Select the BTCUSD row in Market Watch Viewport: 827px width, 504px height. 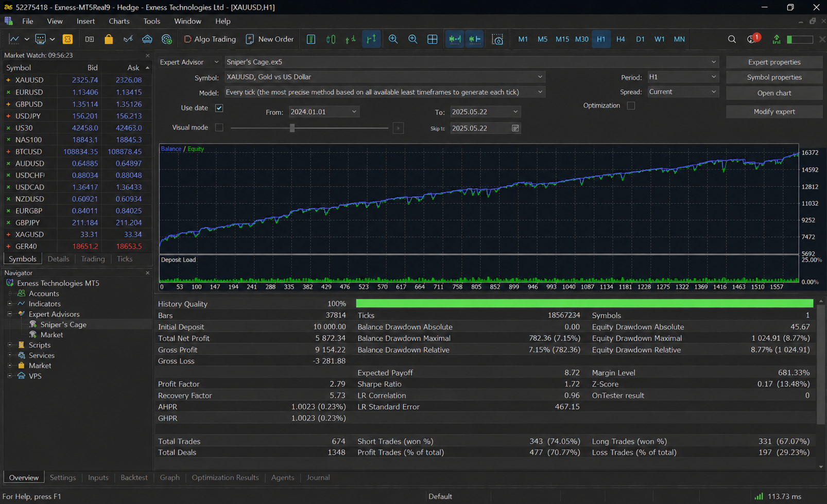(77, 151)
